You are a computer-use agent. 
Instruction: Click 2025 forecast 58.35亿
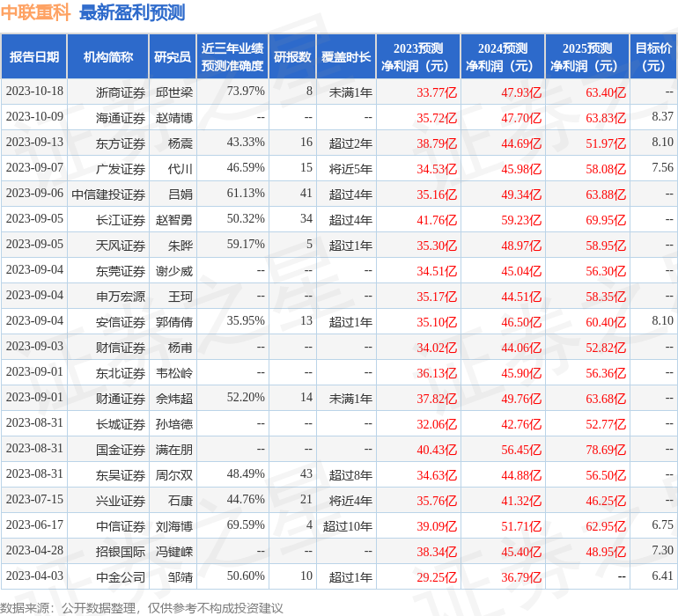[606, 296]
